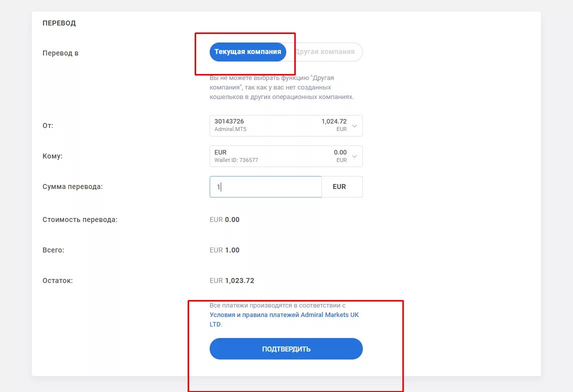Screen dimensions: 573x392
Task: Click the Стоимость перевода value EUR 0.00
Action: click(225, 219)
